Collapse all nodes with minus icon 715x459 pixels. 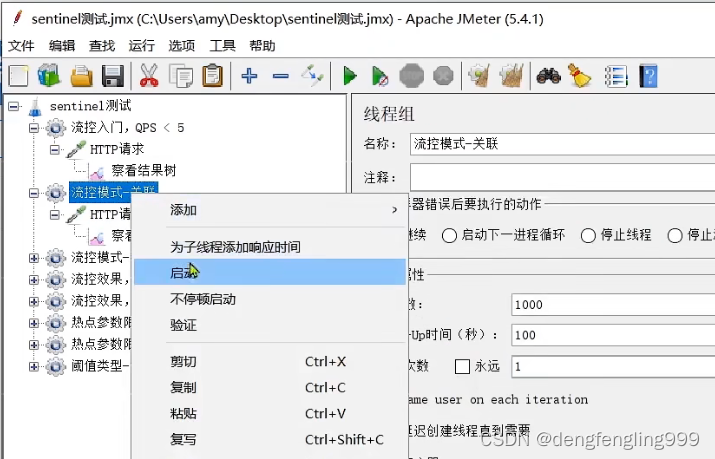pos(280,76)
